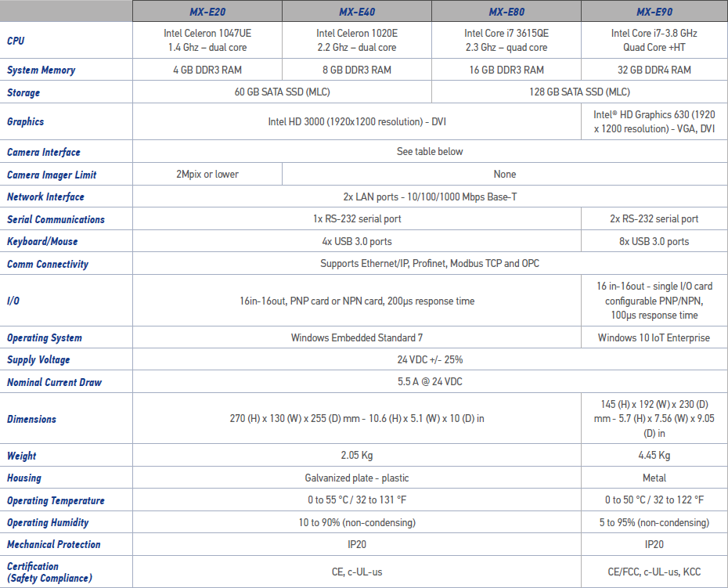
Task: Click the 10 to 90% humidity cell
Action: (x=357, y=522)
